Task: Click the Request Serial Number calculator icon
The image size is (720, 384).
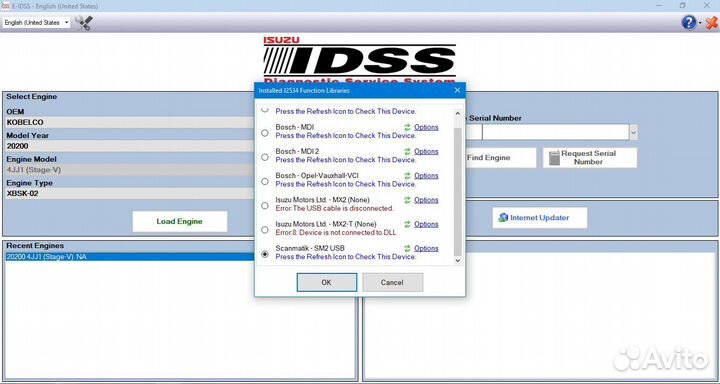Action: point(554,158)
